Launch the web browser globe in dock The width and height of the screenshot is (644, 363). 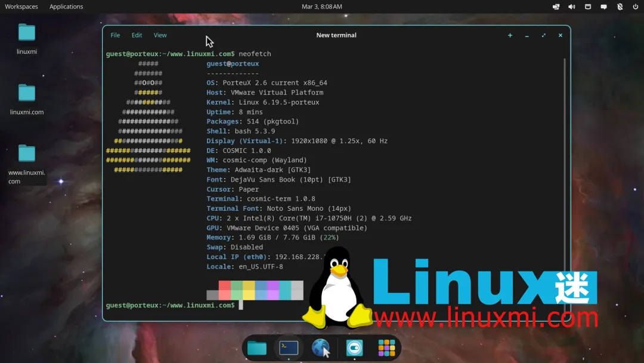(x=321, y=348)
